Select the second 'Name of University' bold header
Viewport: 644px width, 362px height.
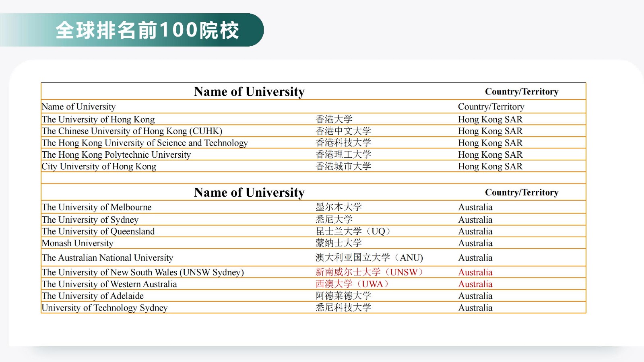(249, 193)
